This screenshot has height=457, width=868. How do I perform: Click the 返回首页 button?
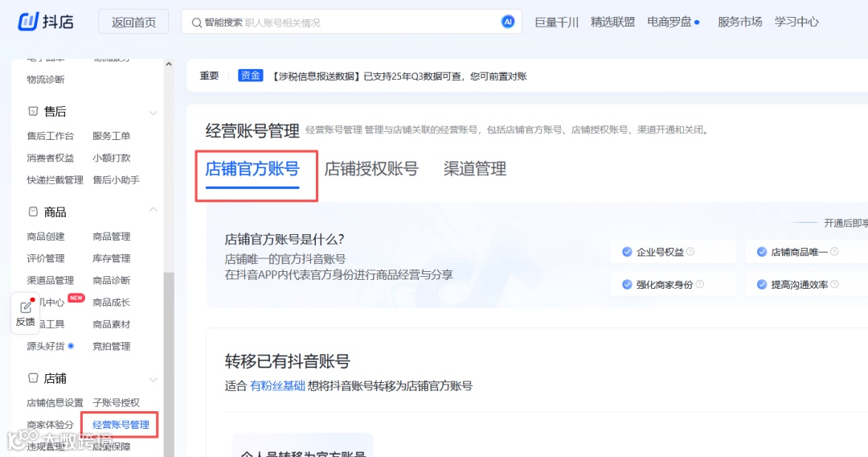click(x=133, y=23)
